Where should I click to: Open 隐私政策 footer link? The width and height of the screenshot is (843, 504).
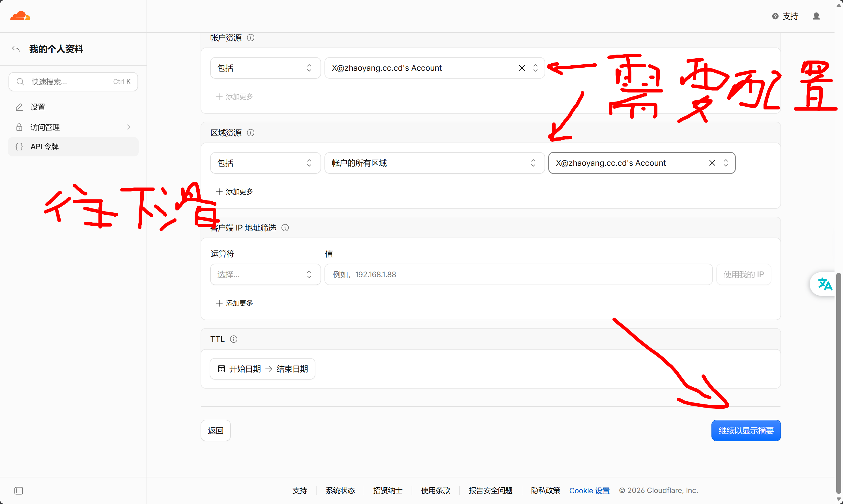point(545,490)
